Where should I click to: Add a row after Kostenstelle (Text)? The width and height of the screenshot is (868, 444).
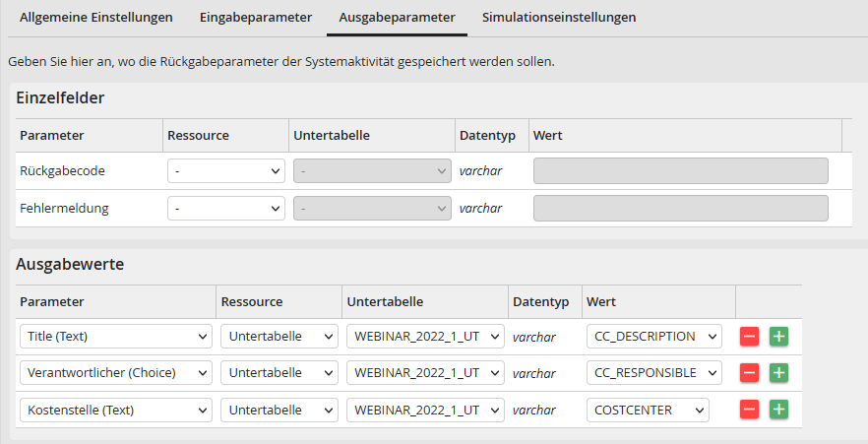(778, 410)
